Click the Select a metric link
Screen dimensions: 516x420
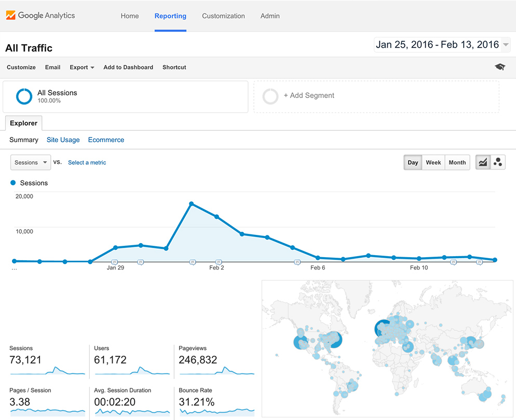[x=87, y=162]
